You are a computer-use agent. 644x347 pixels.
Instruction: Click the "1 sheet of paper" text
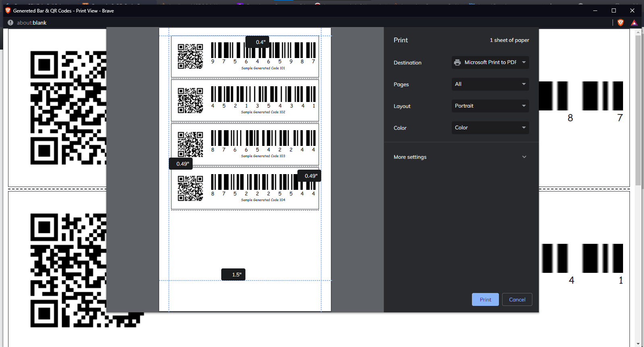tap(509, 40)
